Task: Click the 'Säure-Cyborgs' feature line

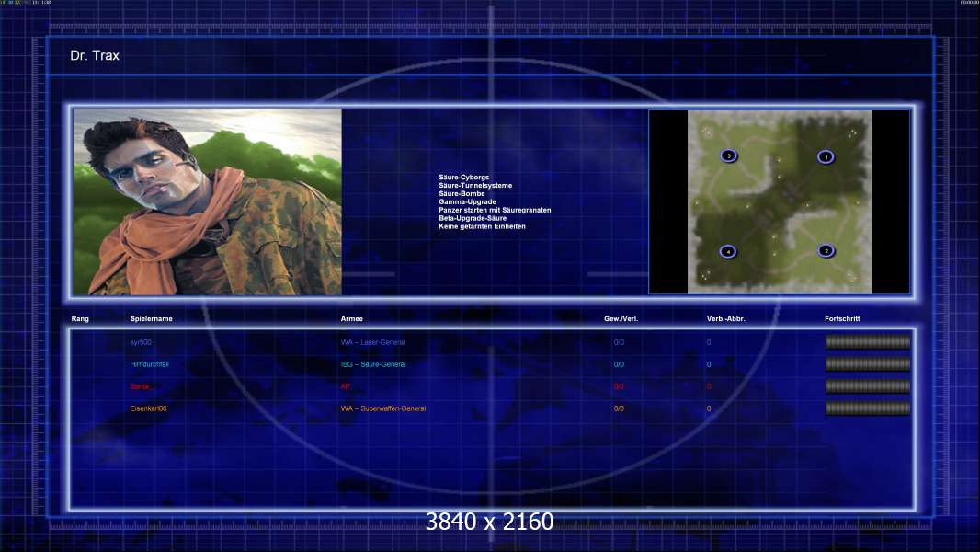Action: pos(463,178)
